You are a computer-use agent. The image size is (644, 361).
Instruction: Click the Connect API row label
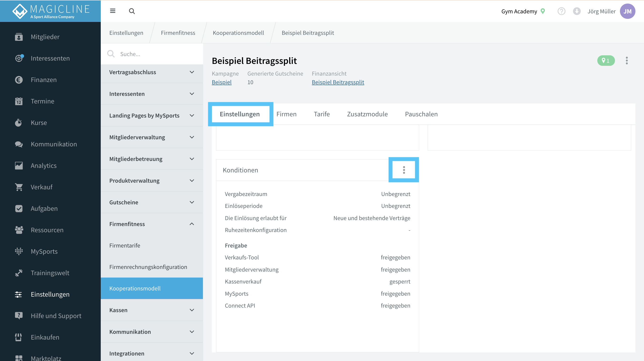(x=240, y=305)
